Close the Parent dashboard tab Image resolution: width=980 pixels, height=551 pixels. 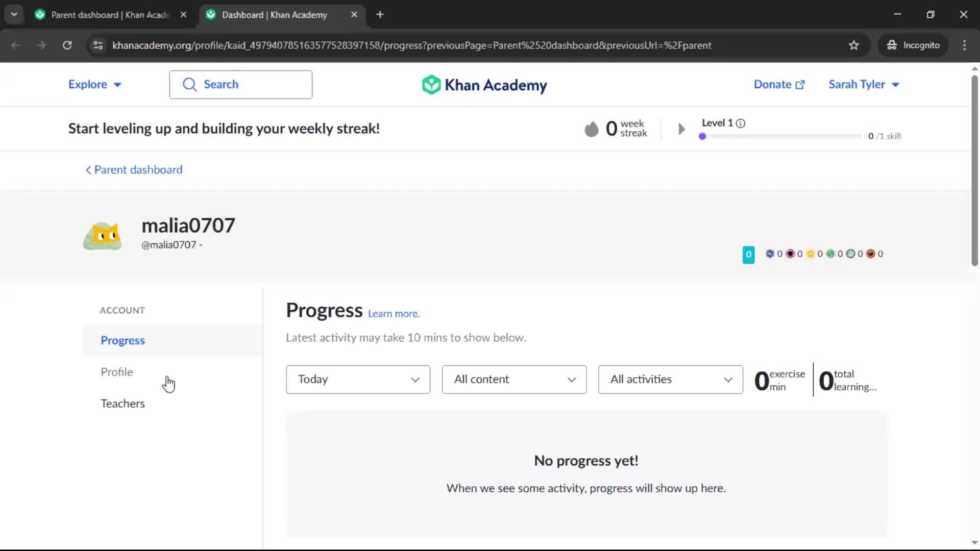pos(183,15)
